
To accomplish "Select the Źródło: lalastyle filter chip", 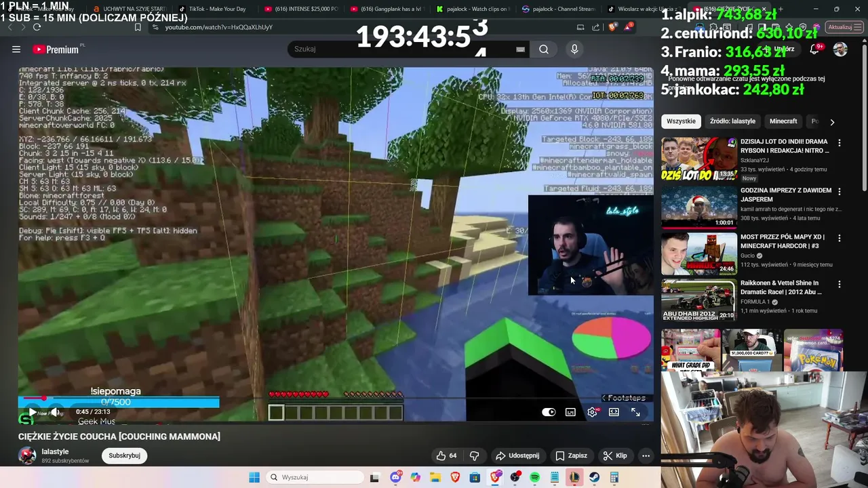I will 732,121.
